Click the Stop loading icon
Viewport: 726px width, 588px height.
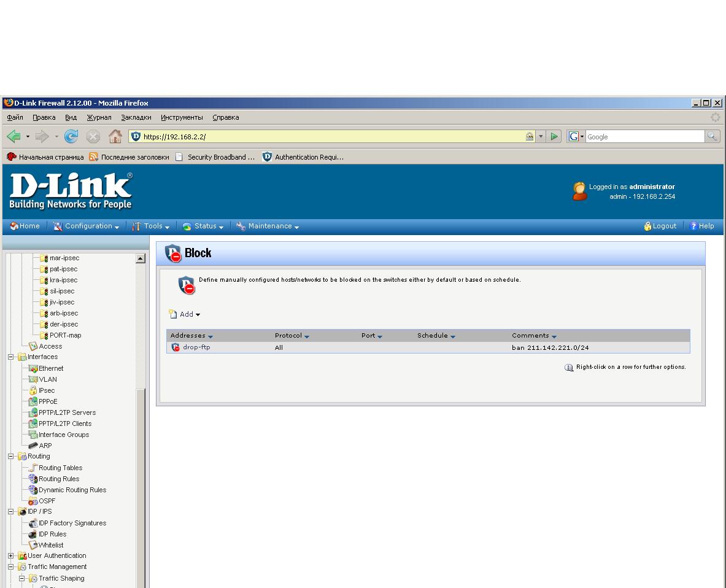pos(93,137)
